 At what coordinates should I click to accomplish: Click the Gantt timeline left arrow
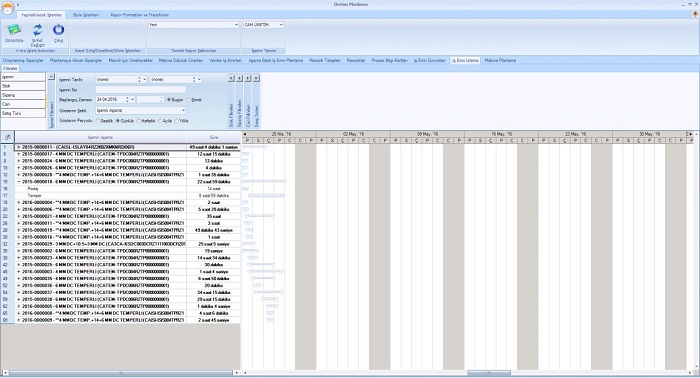click(244, 134)
